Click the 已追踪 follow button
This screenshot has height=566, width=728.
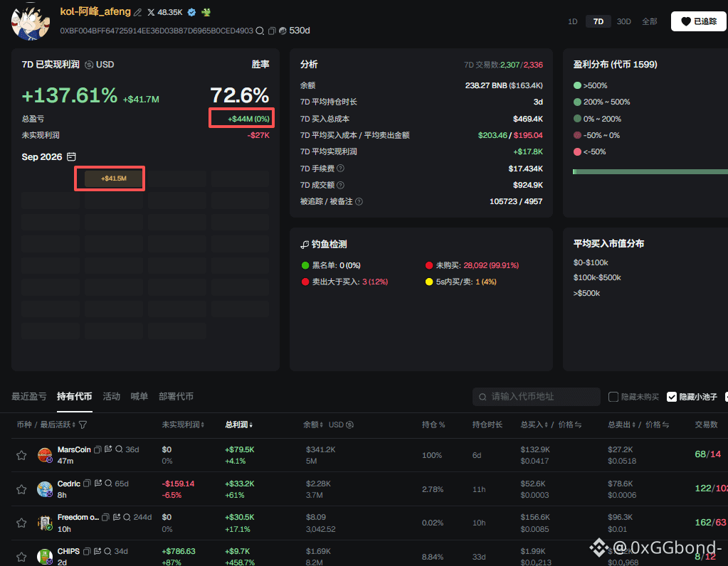[699, 21]
